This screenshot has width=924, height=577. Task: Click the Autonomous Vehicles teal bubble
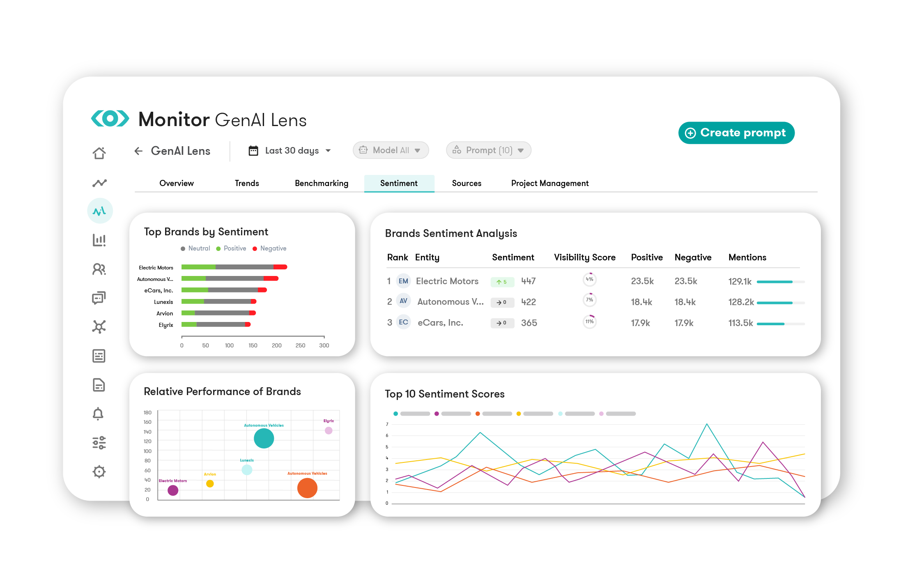pyautogui.click(x=264, y=439)
